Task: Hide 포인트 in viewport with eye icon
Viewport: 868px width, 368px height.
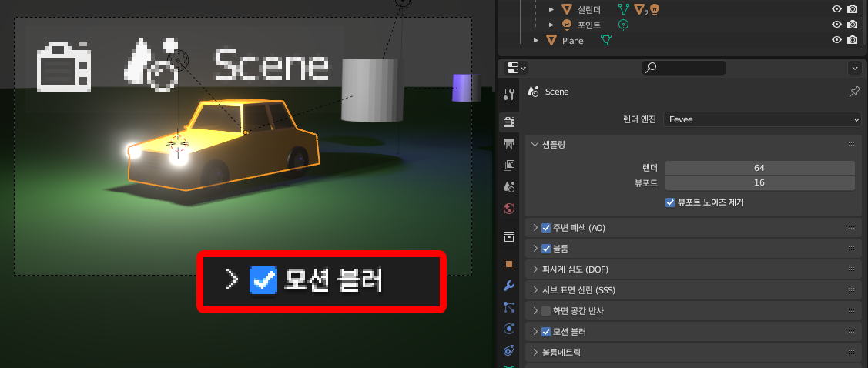Action: click(x=837, y=25)
